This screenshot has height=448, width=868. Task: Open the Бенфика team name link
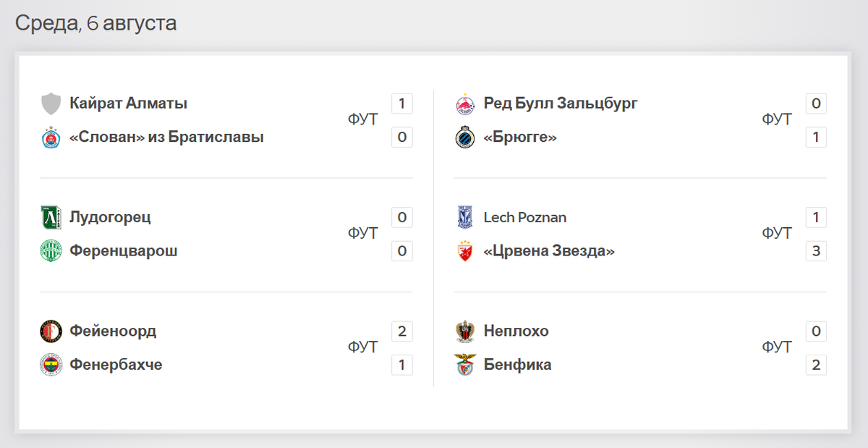517,365
